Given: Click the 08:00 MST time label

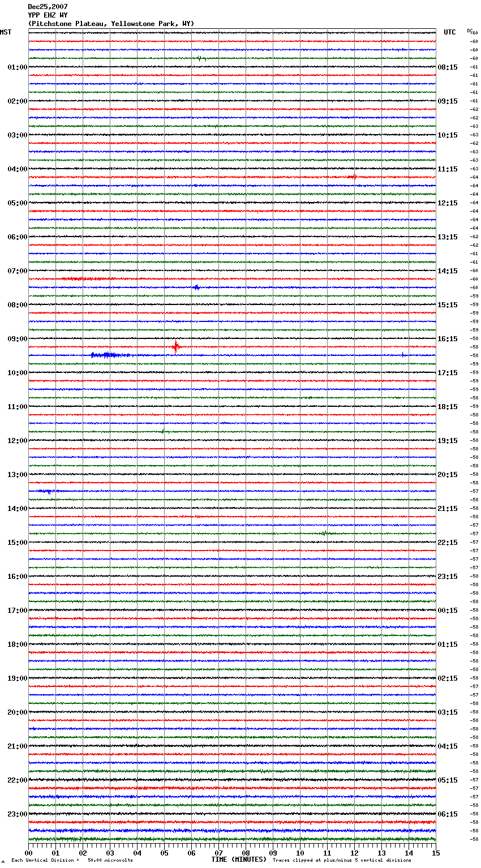Looking at the screenshot, I should [x=18, y=305].
